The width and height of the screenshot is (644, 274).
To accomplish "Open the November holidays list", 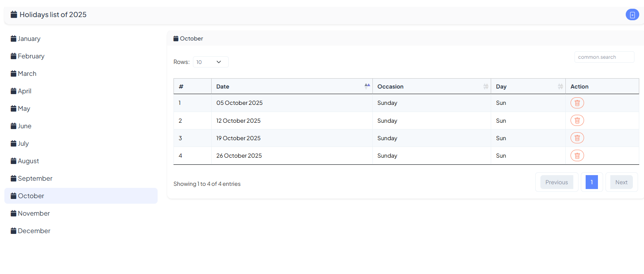I will 34,214.
